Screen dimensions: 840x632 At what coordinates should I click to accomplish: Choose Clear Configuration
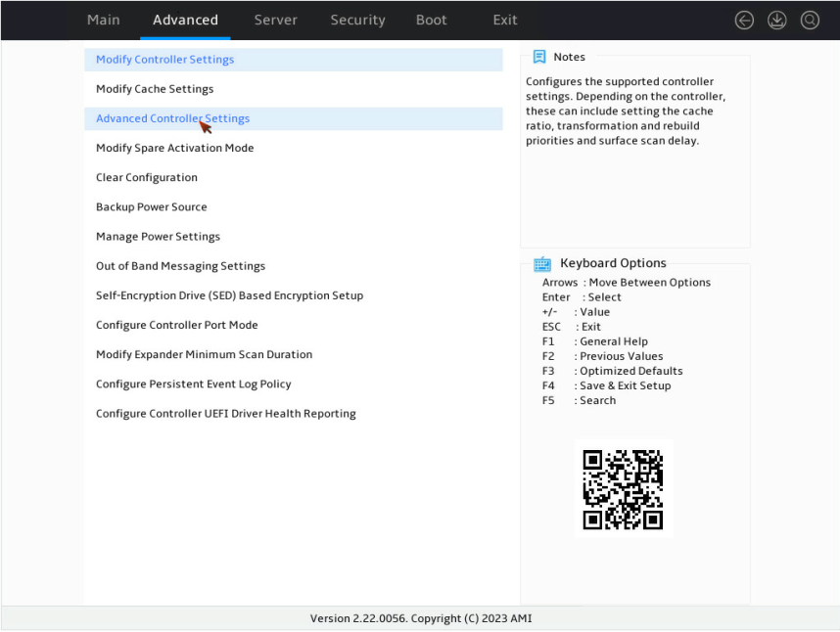point(294,177)
